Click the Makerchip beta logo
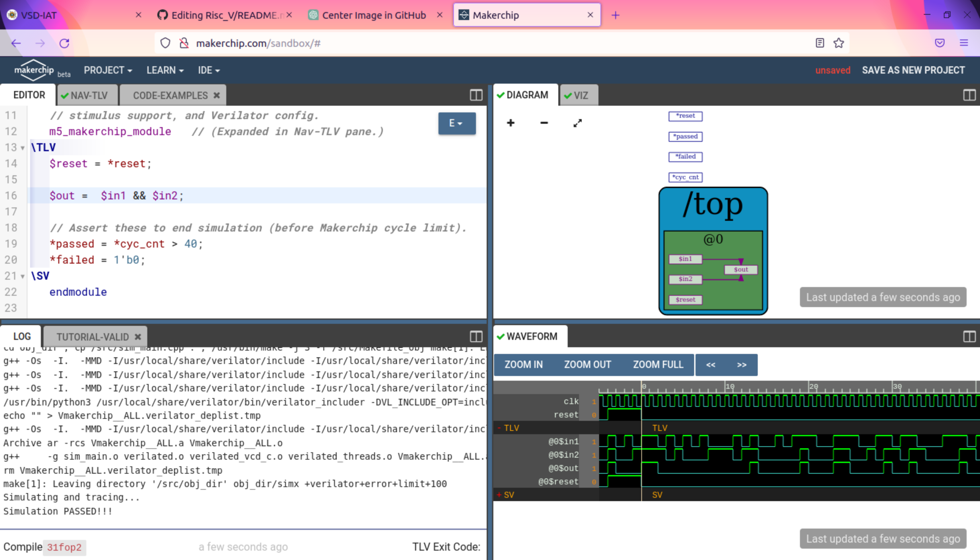The width and height of the screenshot is (980, 560). tap(33, 69)
